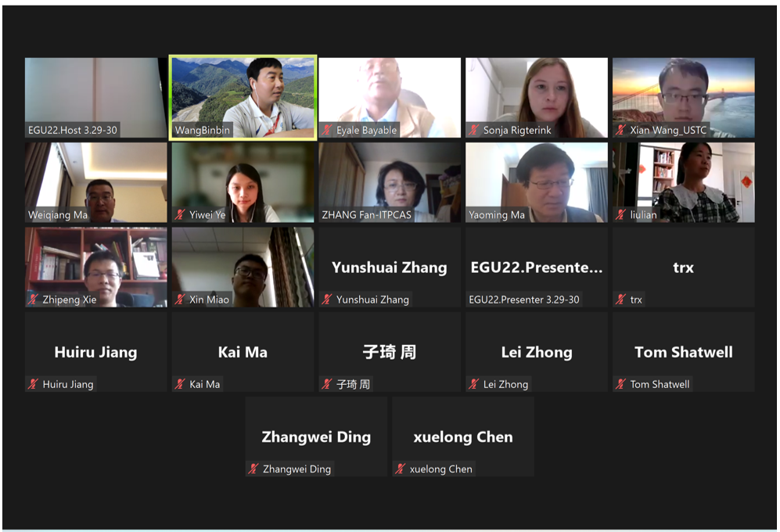780x532 pixels.
Task: Select Yaoming Ma's video tile
Action: 536,182
